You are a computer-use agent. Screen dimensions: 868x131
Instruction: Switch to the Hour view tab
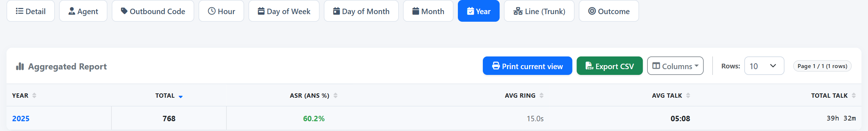(x=221, y=11)
